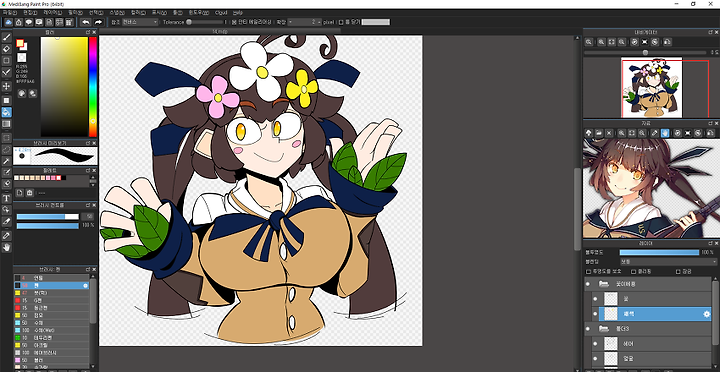The image size is (720, 372).
Task: Open the 편집 Edit menu
Action: click(30, 12)
